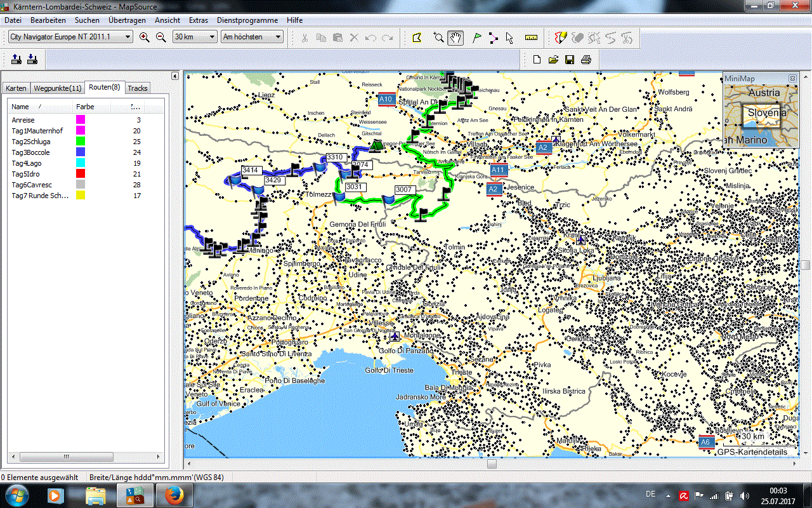Collapse the left side panel with the arrow
This screenshot has width=812, height=508.
coord(175,76)
